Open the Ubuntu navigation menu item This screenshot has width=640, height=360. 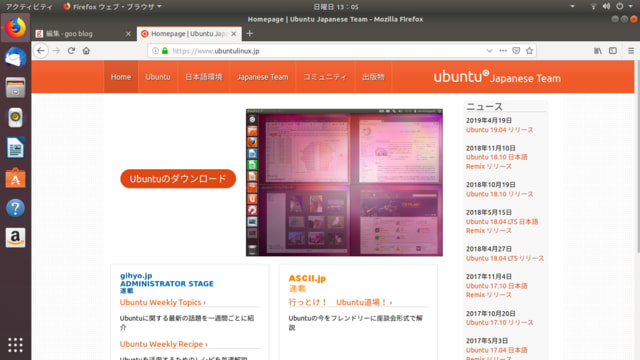pos(158,77)
